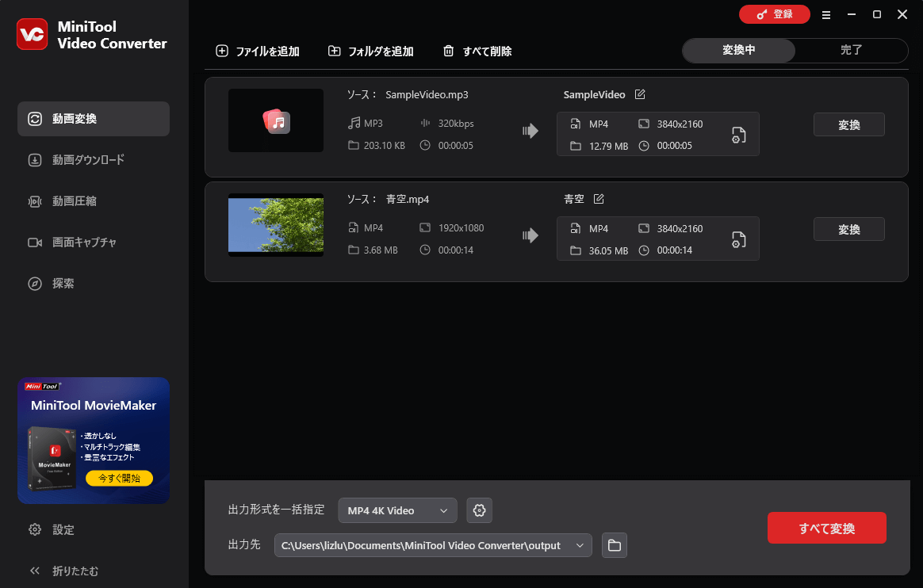
Task: Click 変換 for 青空.mp4
Action: click(848, 229)
